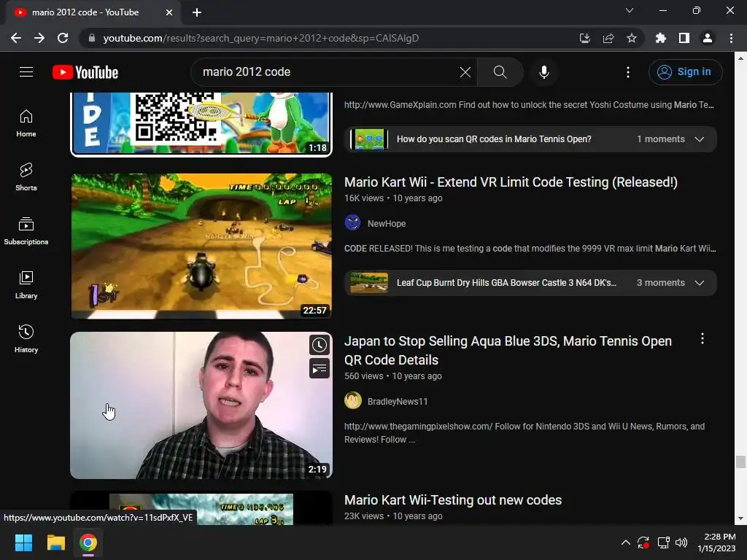Clear the search box with the X icon
This screenshot has width=747, height=560.
tap(465, 72)
